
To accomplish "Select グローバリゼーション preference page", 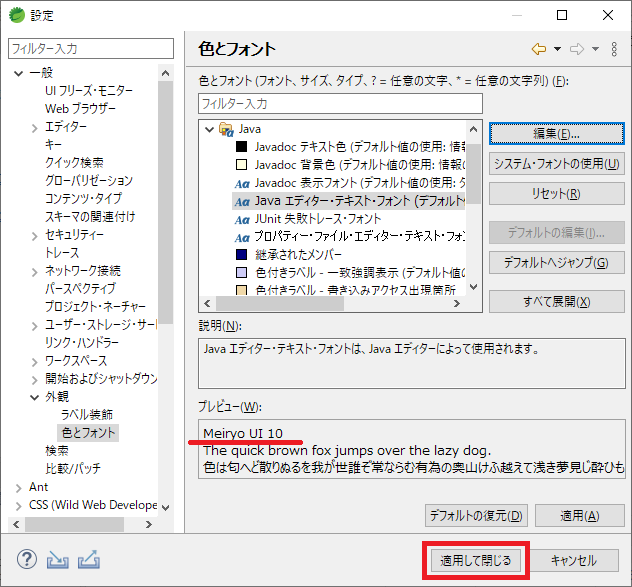I will click(x=89, y=181).
